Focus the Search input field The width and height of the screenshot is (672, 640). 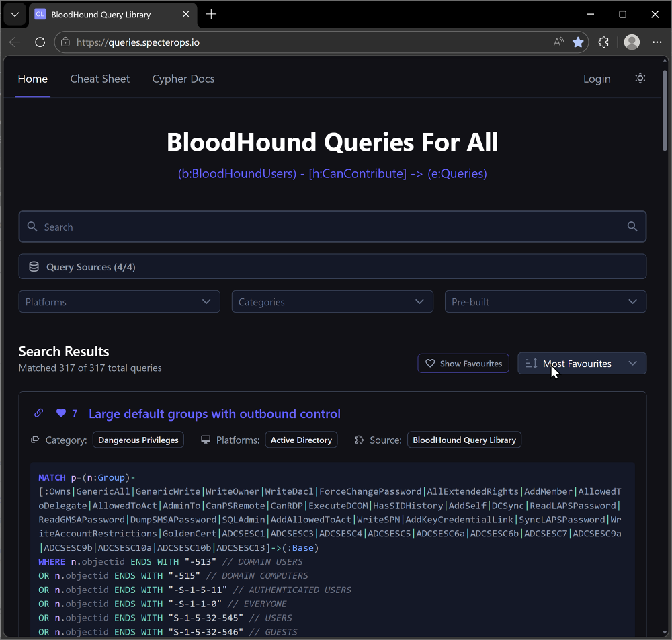click(x=332, y=227)
